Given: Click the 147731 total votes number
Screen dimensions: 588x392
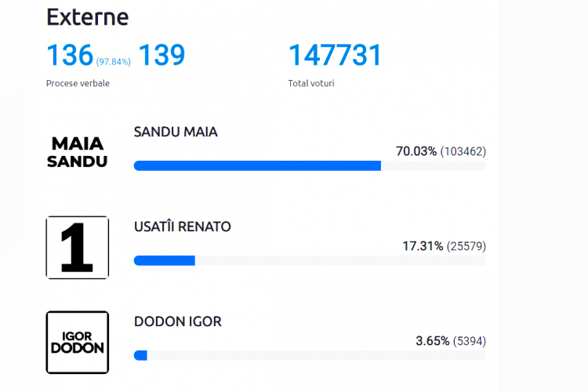Looking at the screenshot, I should pos(335,55).
